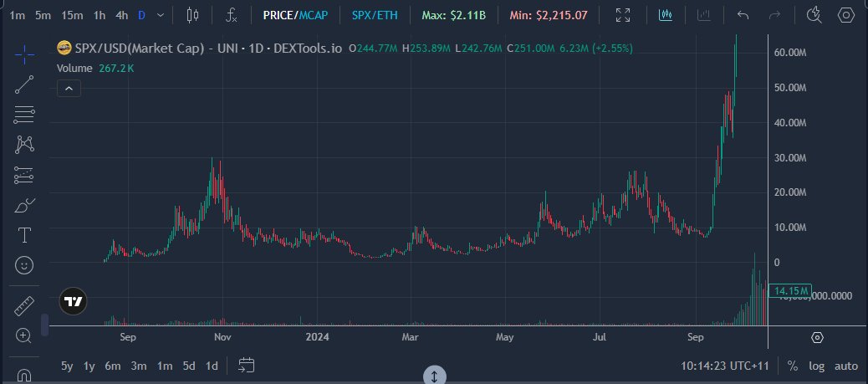Undo the last chart action
Image resolution: width=868 pixels, height=384 pixels.
point(743,15)
